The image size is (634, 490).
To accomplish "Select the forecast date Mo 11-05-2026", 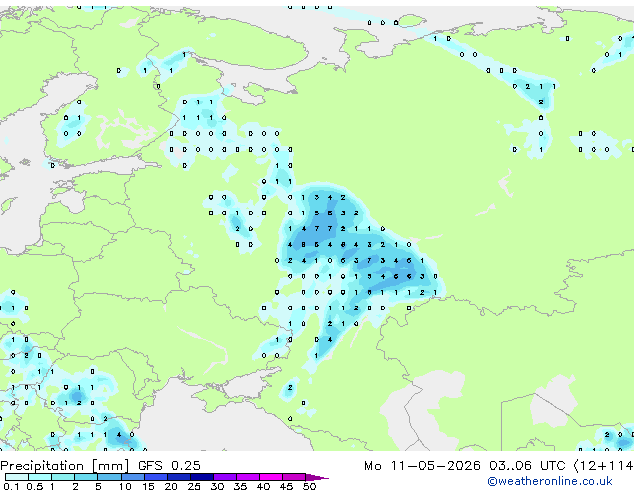I will point(423,466).
